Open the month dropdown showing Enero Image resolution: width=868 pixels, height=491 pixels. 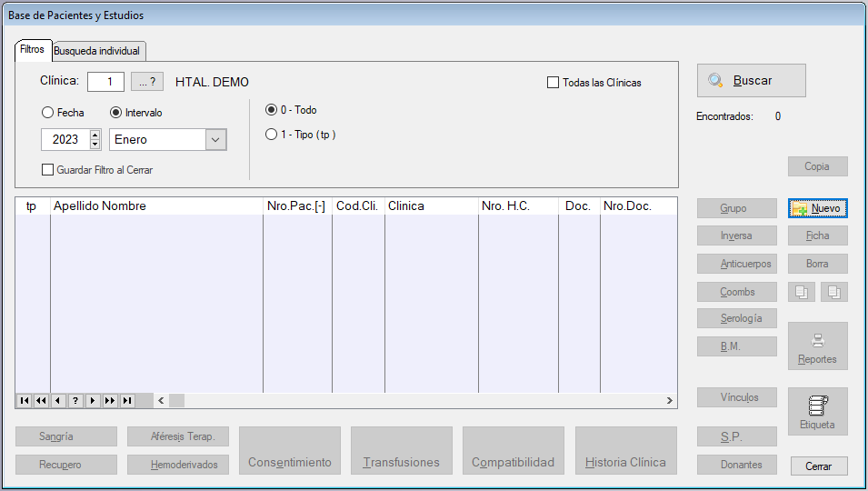(215, 140)
